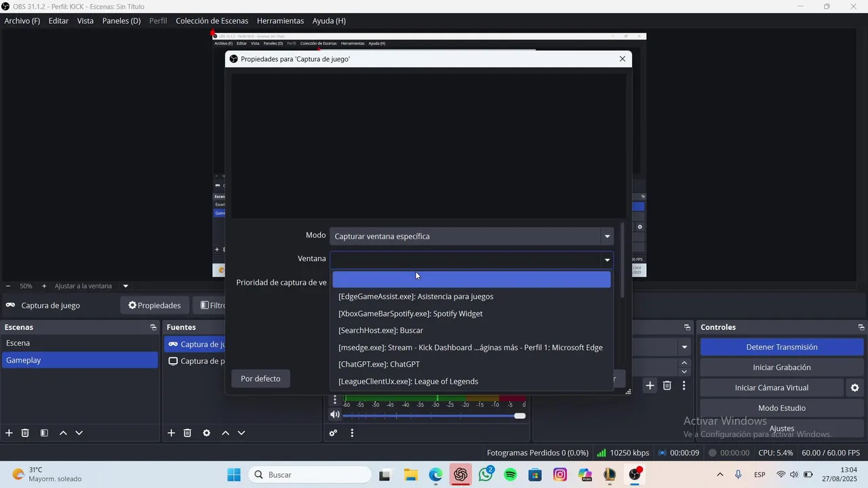Open the Ajustes button in Controles
This screenshot has width=868, height=488.
click(782, 428)
